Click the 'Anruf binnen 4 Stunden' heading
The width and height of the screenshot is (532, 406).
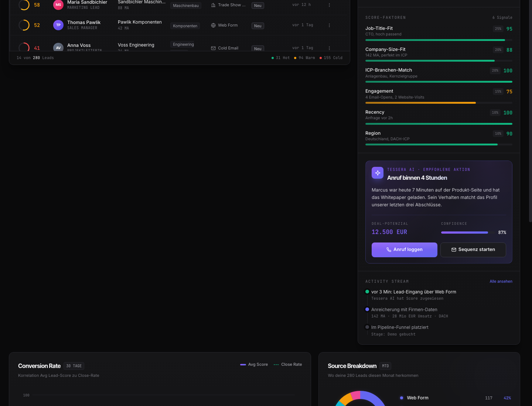(417, 178)
